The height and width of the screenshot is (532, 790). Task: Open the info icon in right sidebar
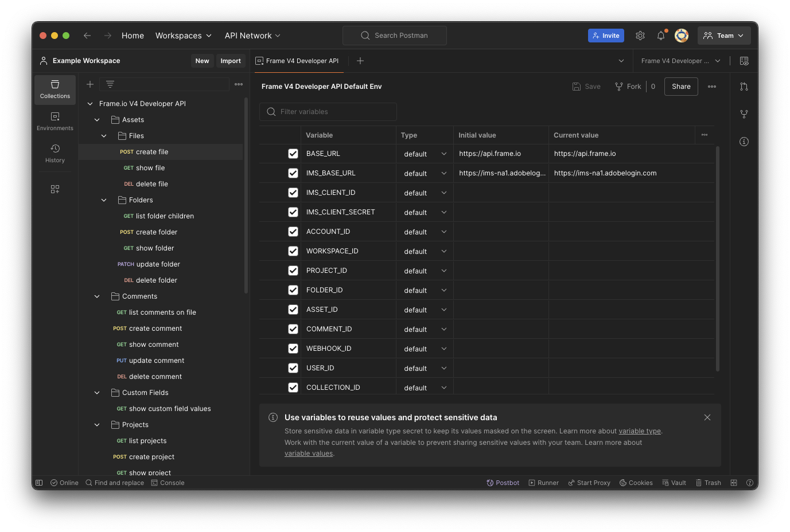[x=744, y=142]
